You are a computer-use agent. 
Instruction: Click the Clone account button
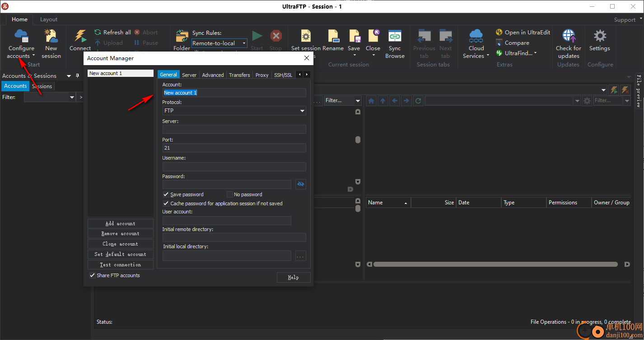(121, 244)
